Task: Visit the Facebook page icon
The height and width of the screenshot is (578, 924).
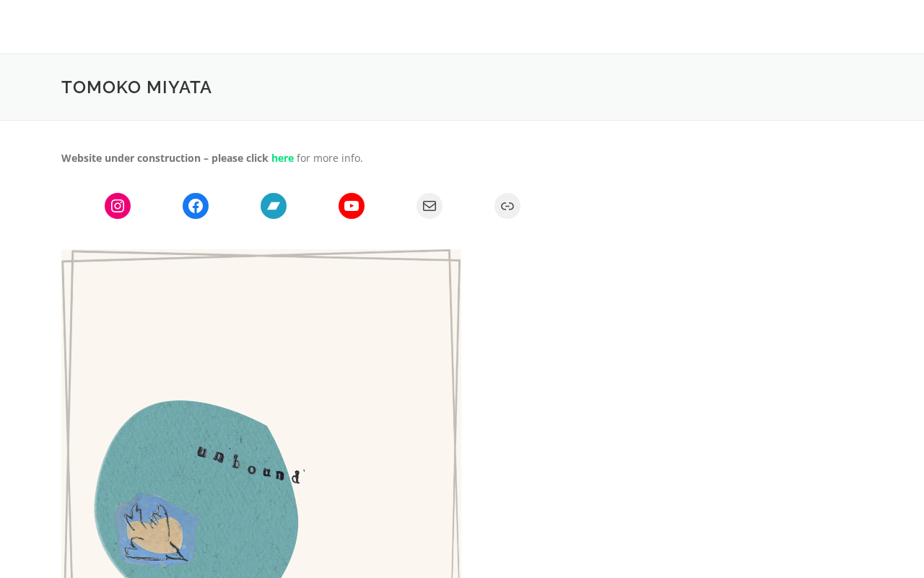Action: 196,206
